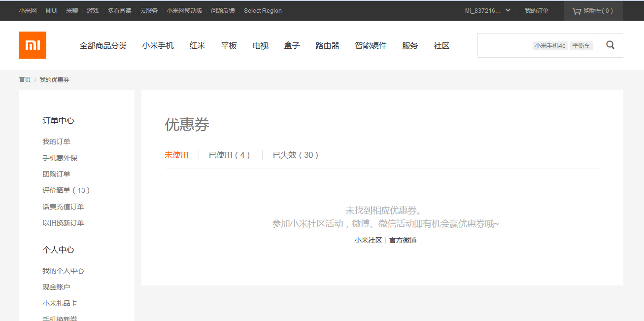Screen dimensions: 644x321
Task: Open 我的订单 in top bar
Action: [536, 11]
